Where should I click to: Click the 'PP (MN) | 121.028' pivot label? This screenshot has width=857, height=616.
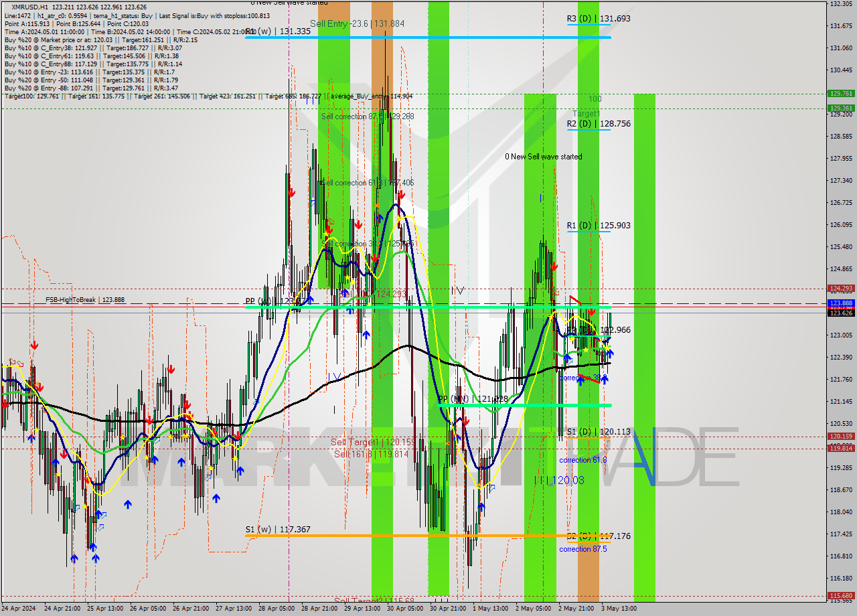(x=473, y=399)
